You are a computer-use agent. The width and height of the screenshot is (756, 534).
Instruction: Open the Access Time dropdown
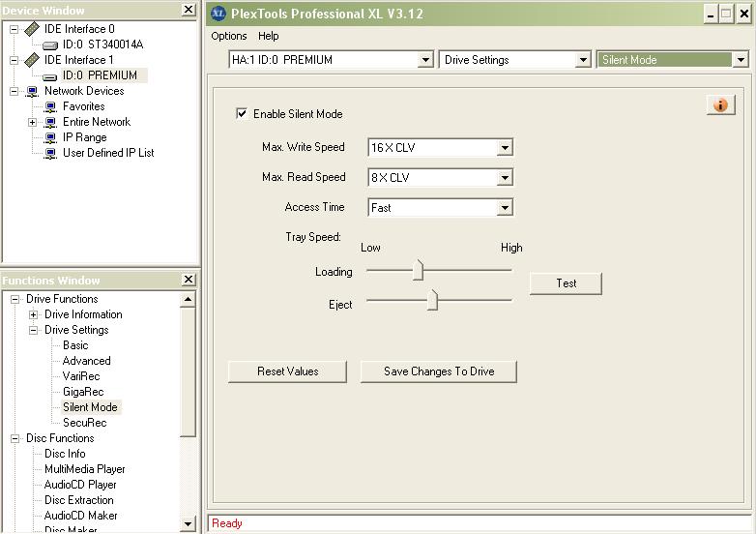pos(505,208)
